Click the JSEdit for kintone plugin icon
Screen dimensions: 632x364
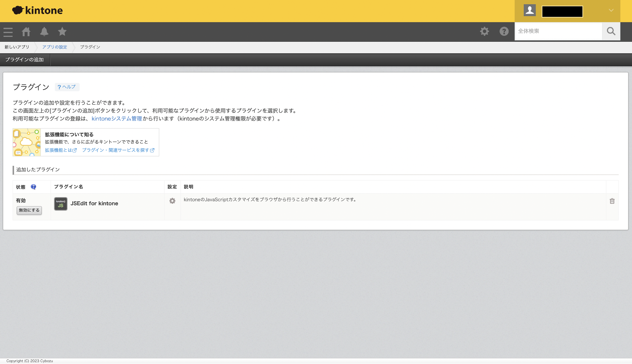60,204
